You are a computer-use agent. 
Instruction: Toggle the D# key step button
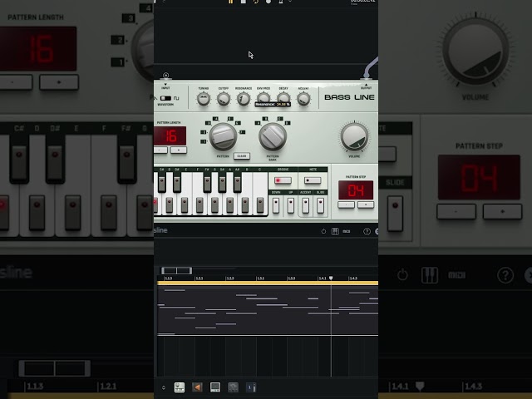(x=177, y=184)
